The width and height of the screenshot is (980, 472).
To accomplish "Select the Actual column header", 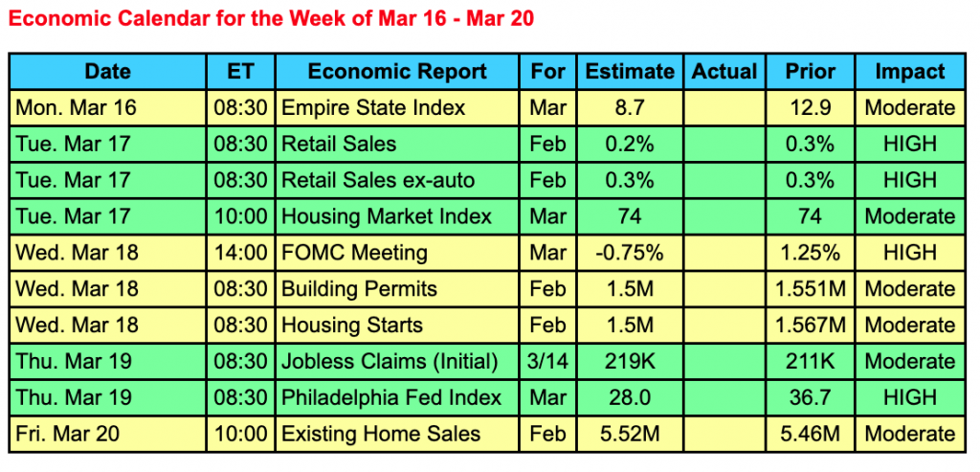I will 724,72.
